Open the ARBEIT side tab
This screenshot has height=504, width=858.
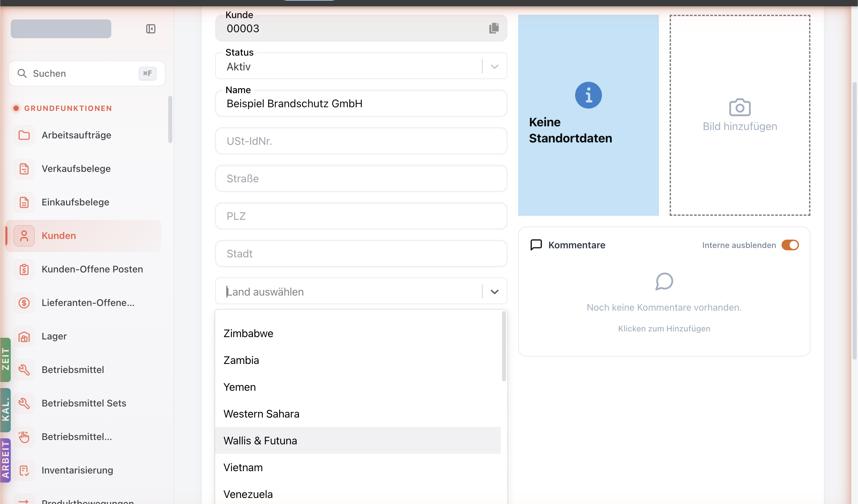(5, 460)
